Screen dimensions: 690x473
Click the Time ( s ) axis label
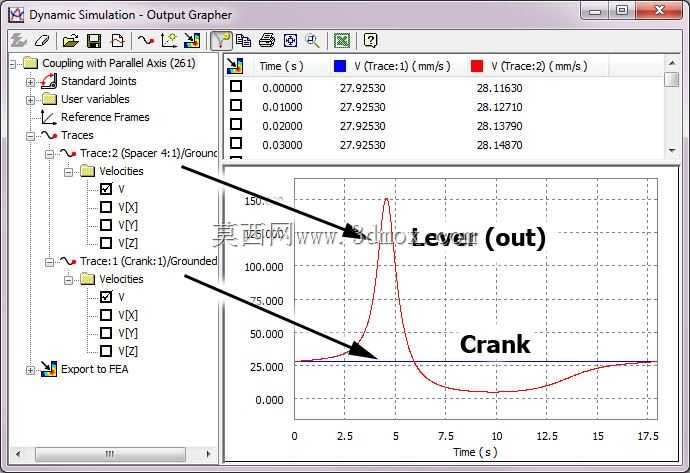(475, 452)
